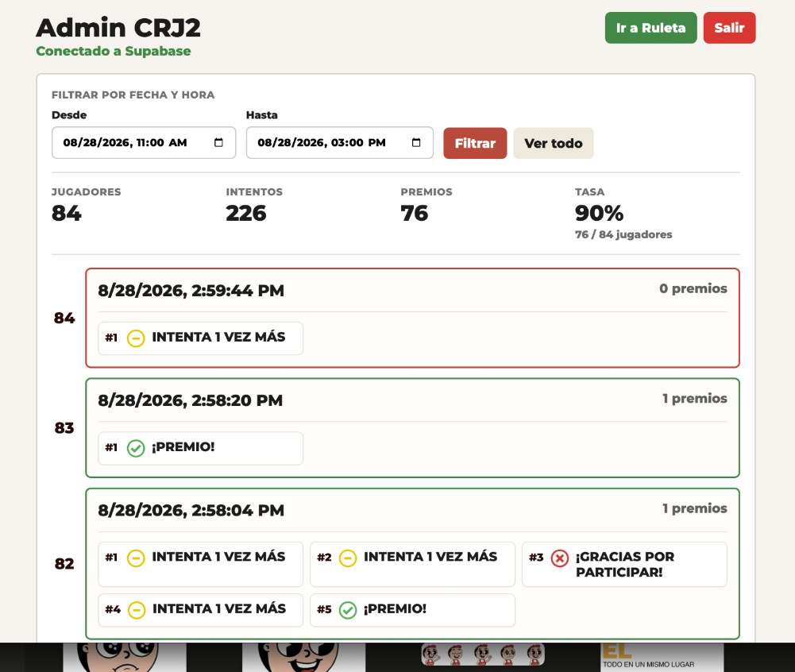
Task: Click the timestamp '8/28/2026, 2:58:04 PM'
Action: click(x=191, y=510)
